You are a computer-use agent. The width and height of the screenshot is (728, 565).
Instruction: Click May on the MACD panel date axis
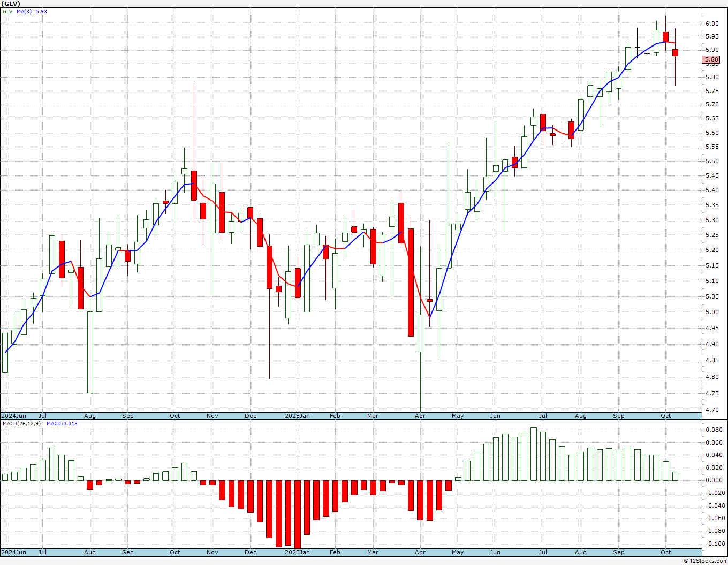(x=458, y=552)
